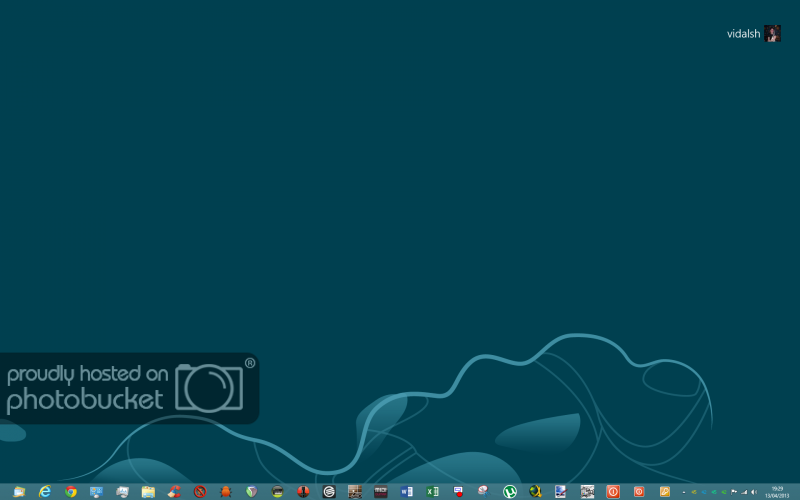800x500 pixels.
Task: Click the vidalsh profile picture
Action: click(772, 34)
